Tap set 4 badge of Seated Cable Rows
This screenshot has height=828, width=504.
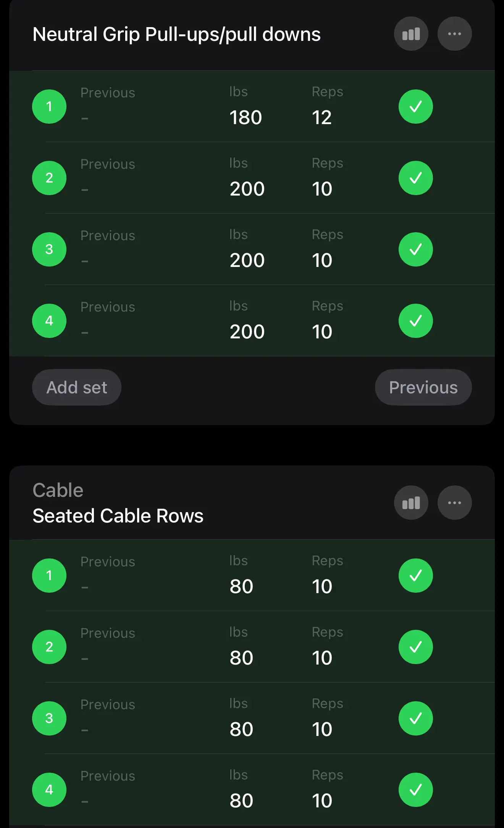pyautogui.click(x=49, y=790)
